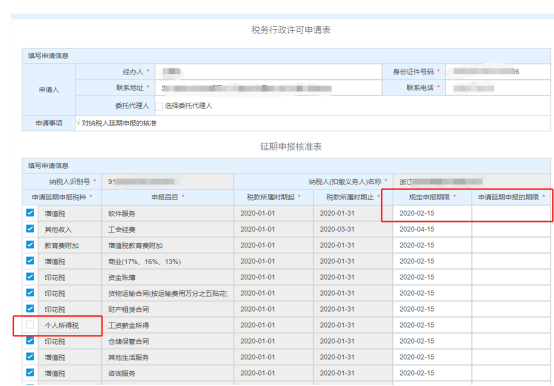Click the 身份证件号码 input field
Screen dimensions: 554x386
click(498, 72)
